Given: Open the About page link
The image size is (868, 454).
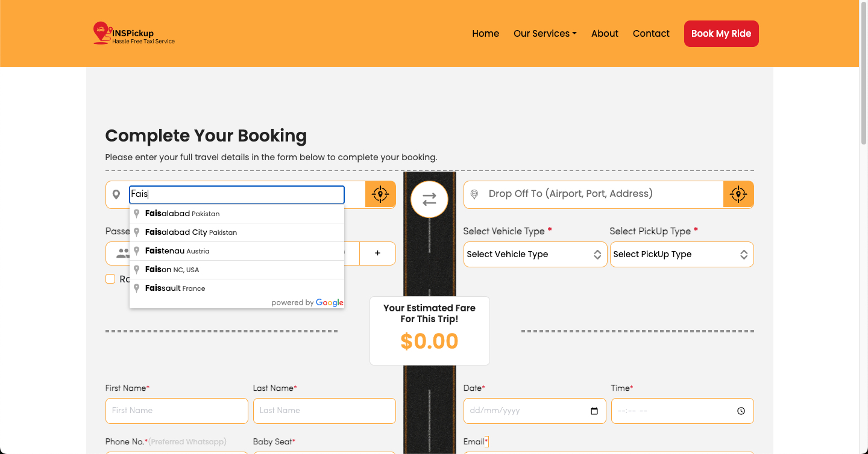Looking at the screenshot, I should [x=605, y=34].
